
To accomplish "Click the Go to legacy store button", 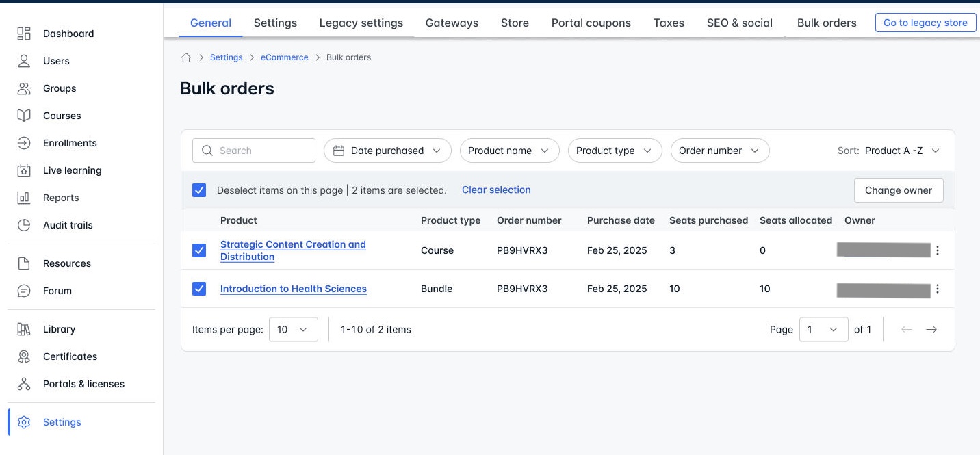I will (925, 23).
